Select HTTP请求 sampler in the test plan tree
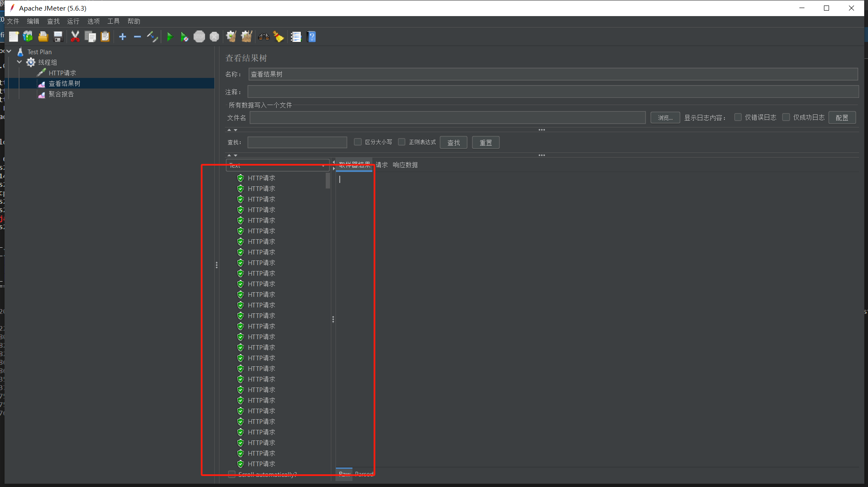This screenshot has width=868, height=487. [x=62, y=73]
